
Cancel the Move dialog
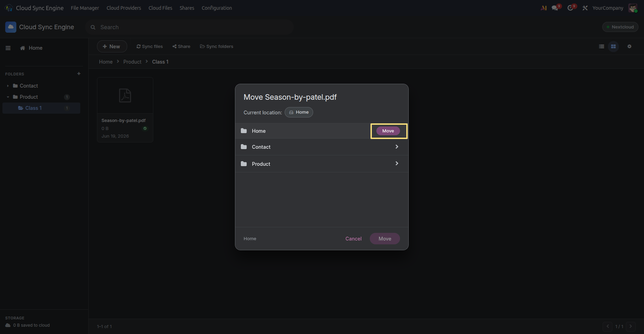pos(353,239)
